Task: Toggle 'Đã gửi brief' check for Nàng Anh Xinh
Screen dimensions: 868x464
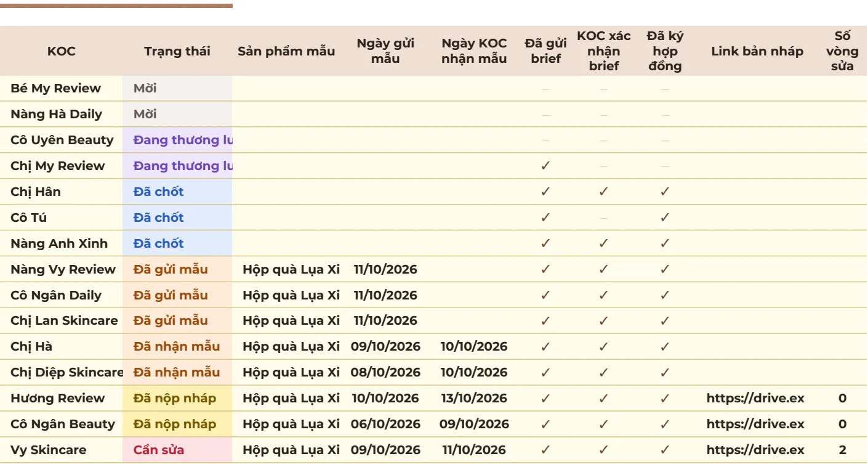Action: tap(545, 243)
